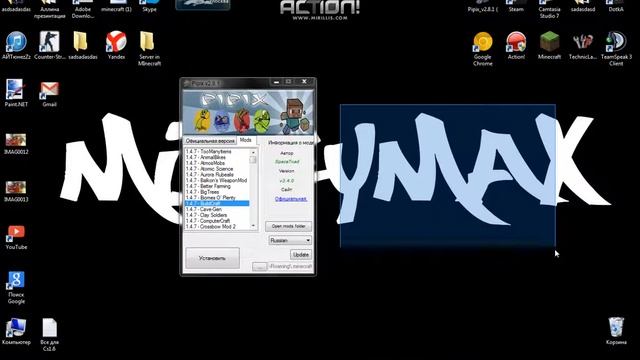This screenshot has height=360, width=640.
Task: Select the Все для Cs1.6 file
Action: 49,335
